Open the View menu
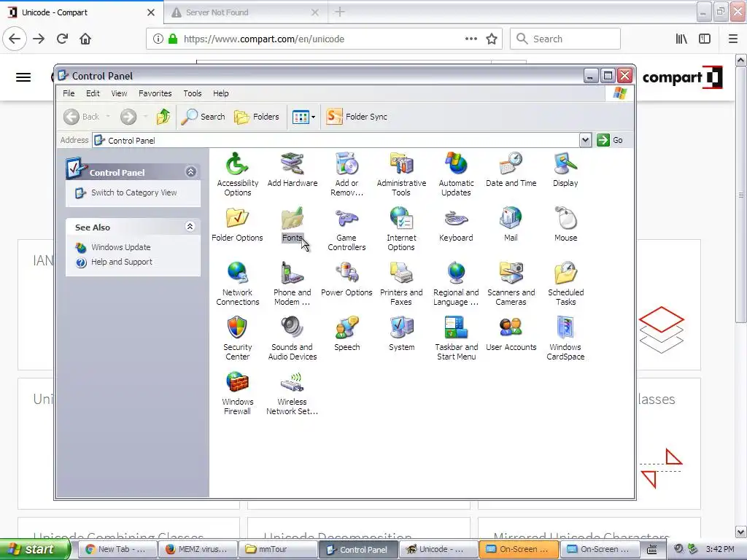Screen dimensions: 747x560 (x=119, y=93)
